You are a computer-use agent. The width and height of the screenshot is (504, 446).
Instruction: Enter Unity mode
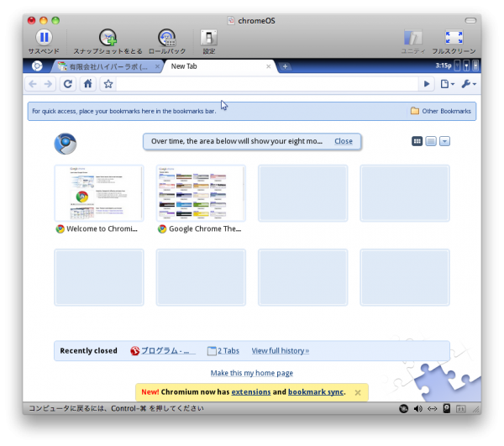point(413,38)
